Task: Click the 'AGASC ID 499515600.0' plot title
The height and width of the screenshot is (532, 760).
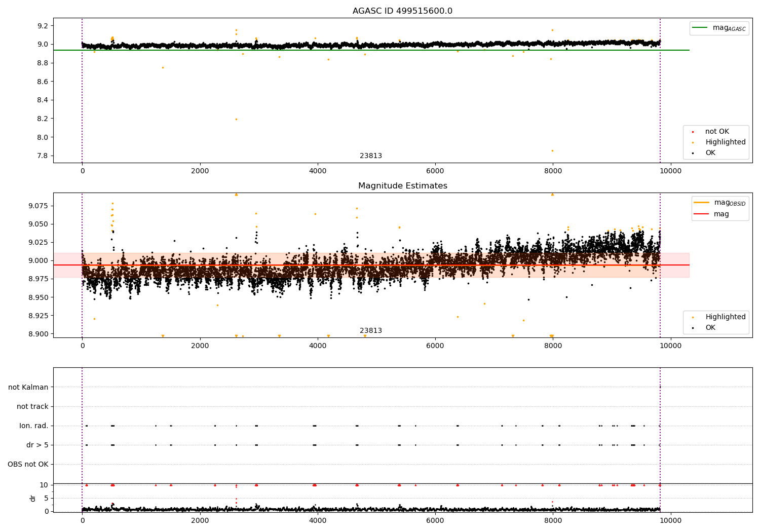Action: coord(402,11)
